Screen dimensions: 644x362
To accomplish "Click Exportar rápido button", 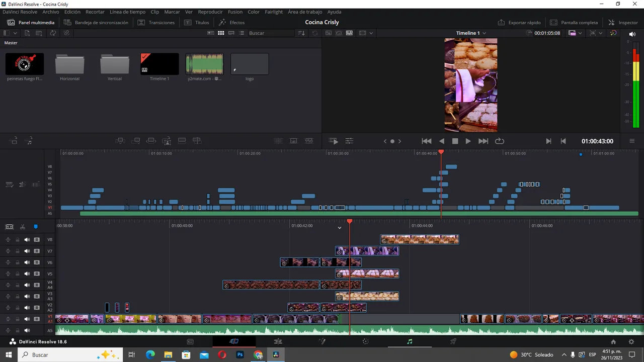I will click(x=519, y=23).
